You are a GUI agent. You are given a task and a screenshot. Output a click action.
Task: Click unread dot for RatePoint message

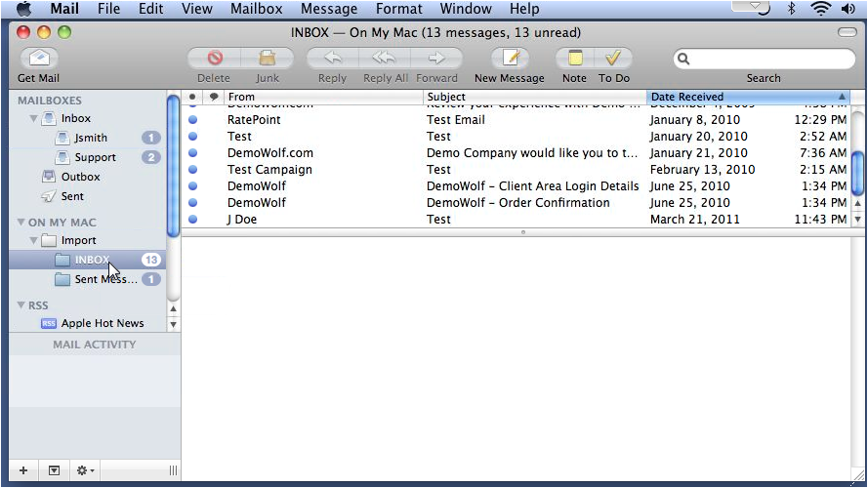click(x=192, y=119)
